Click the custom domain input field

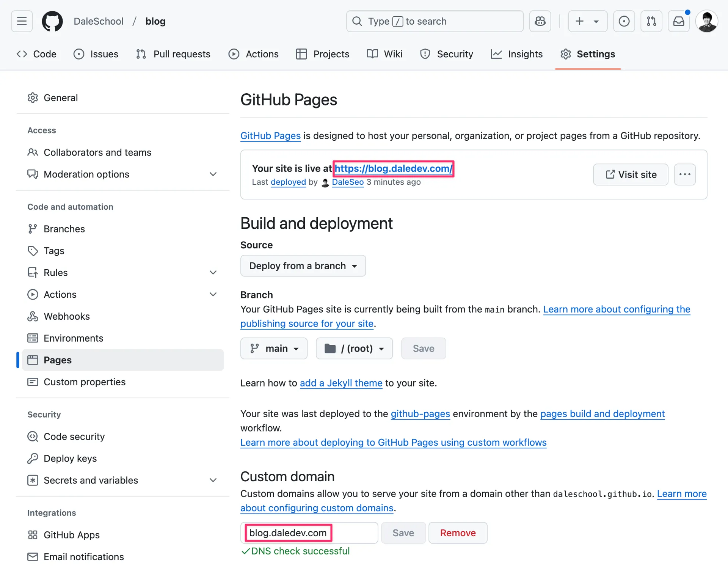click(309, 532)
